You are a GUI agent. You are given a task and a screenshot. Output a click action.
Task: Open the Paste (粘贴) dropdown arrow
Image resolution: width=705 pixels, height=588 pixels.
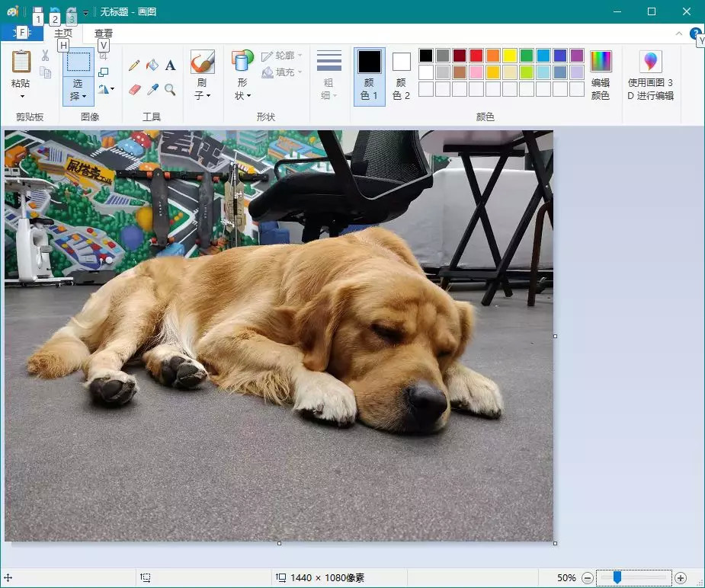point(21,97)
